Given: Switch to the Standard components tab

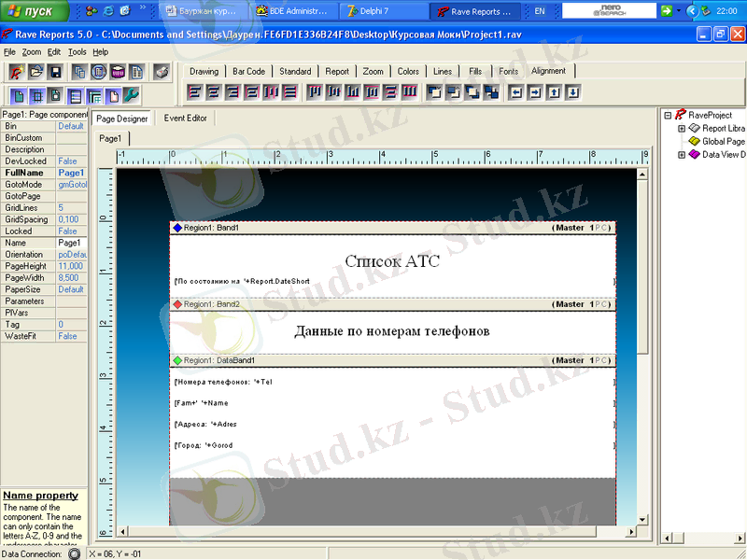Looking at the screenshot, I should (x=295, y=72).
